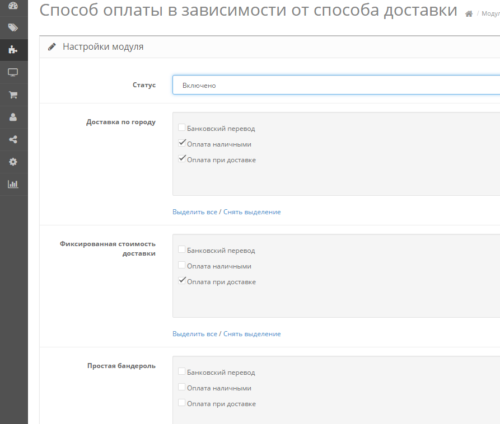This screenshot has width=500, height=424.
Task: Check Банковский перевод under Фиксированная стоимость доставки
Action: pos(182,249)
